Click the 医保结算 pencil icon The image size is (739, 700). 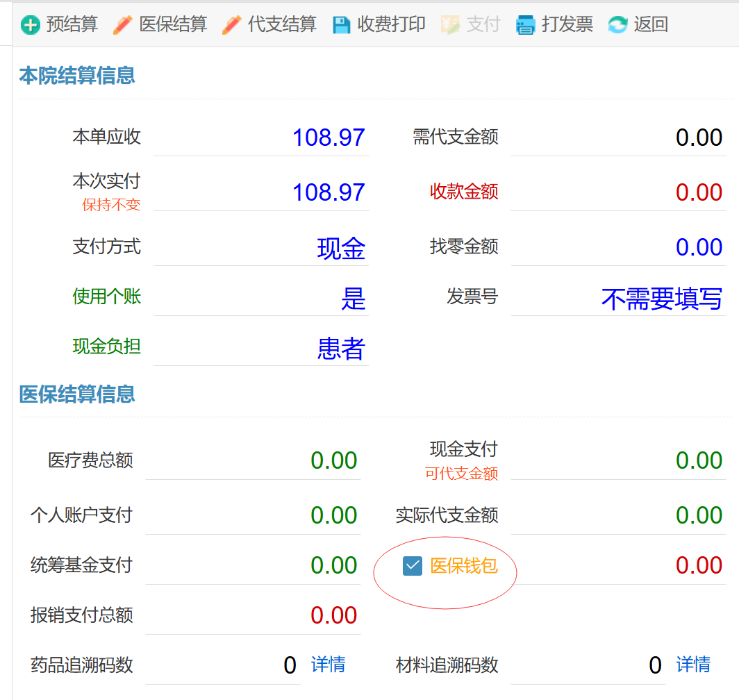pos(122,25)
